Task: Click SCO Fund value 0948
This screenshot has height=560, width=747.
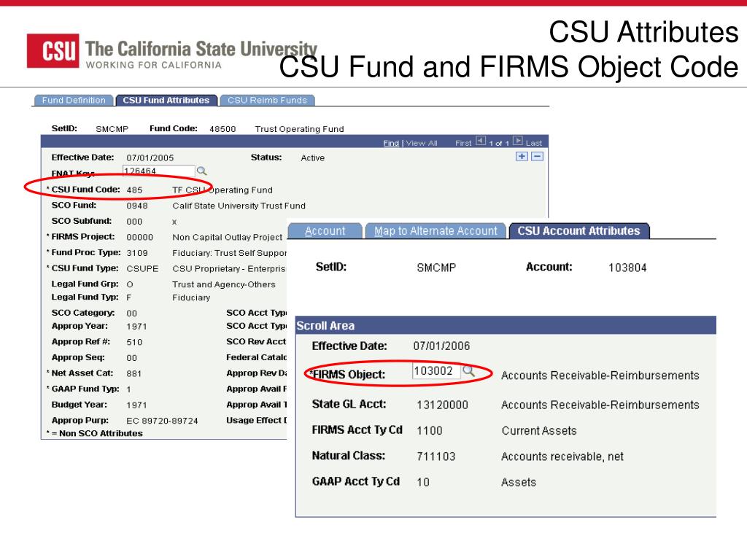Action: pos(137,206)
